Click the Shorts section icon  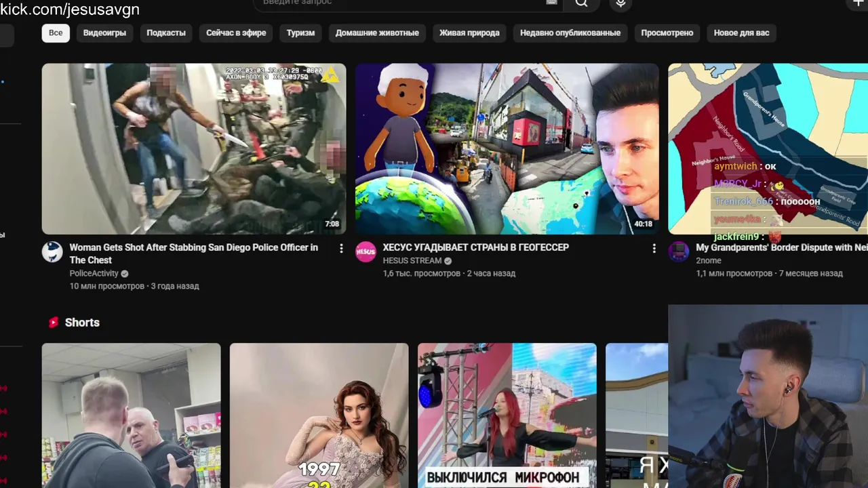pos(54,323)
